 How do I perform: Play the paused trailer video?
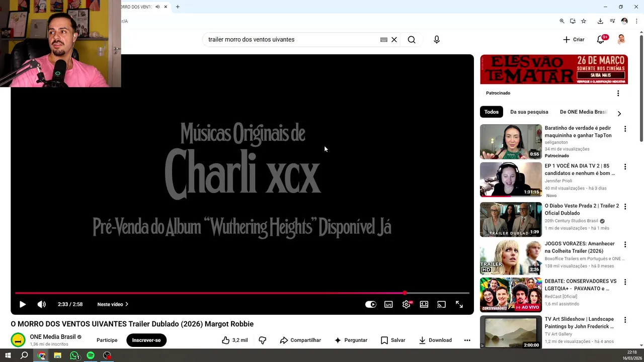click(22, 304)
